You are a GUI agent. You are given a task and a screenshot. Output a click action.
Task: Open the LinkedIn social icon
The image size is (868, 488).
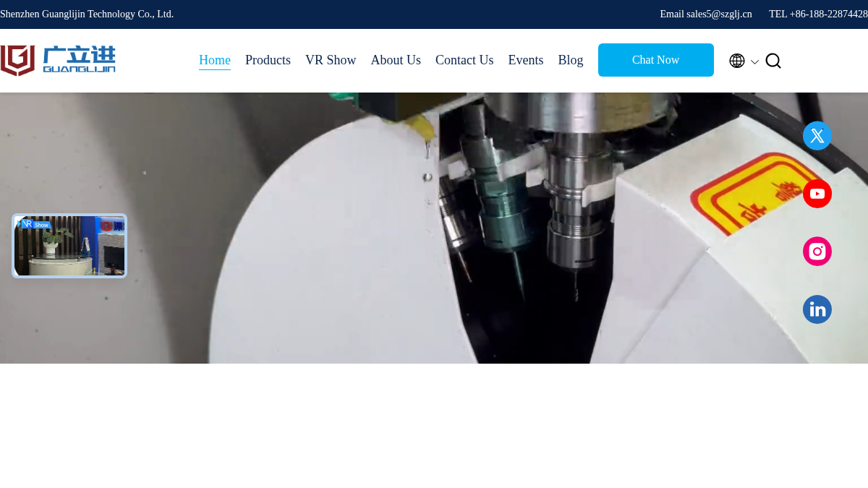coord(817,309)
